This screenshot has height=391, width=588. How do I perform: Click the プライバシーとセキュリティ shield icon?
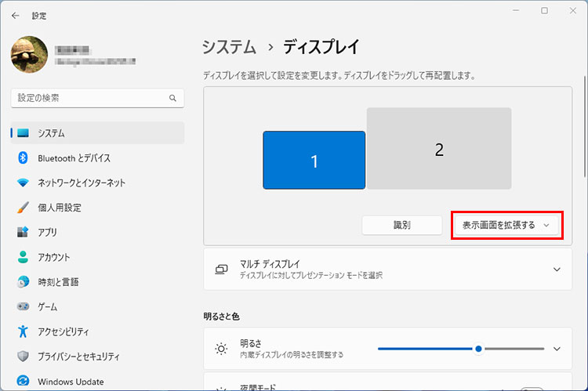[x=23, y=357]
